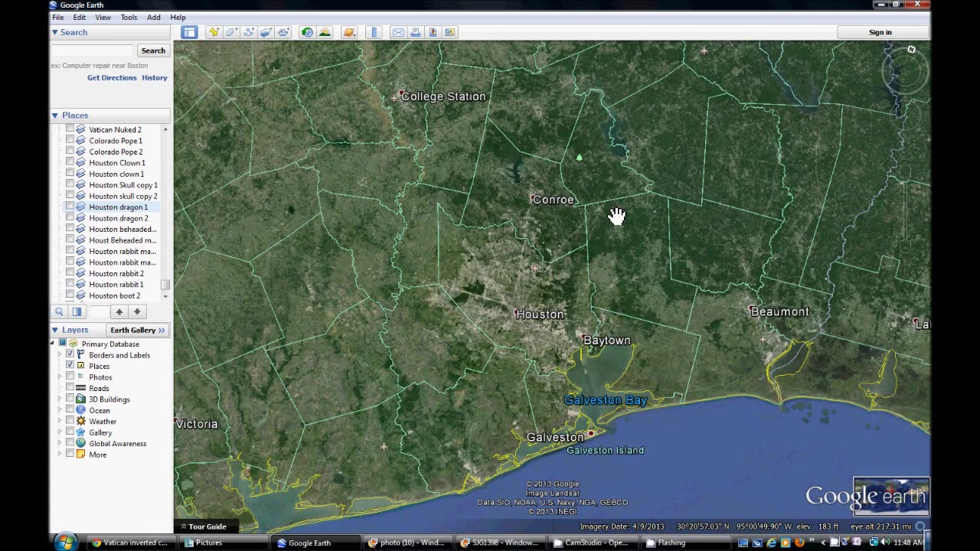
Task: Click the Places list scrollbar thumb
Action: click(165, 285)
